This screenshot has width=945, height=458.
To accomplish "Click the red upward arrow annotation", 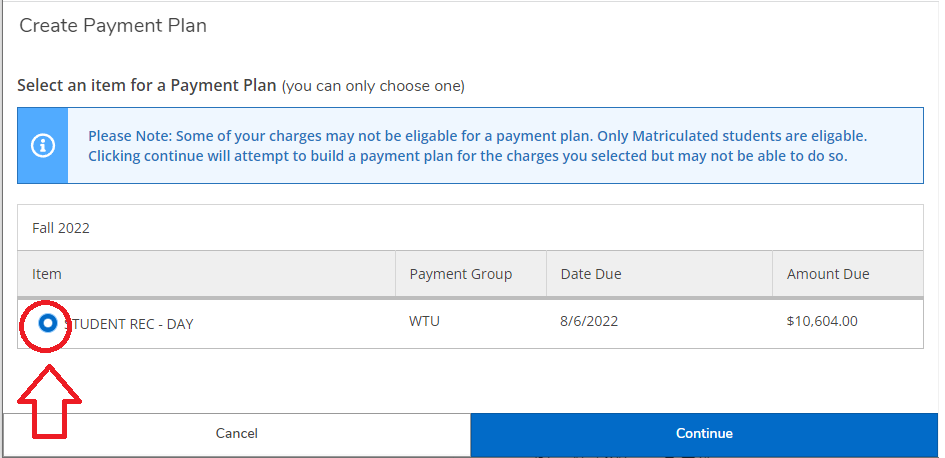I will 49,402.
